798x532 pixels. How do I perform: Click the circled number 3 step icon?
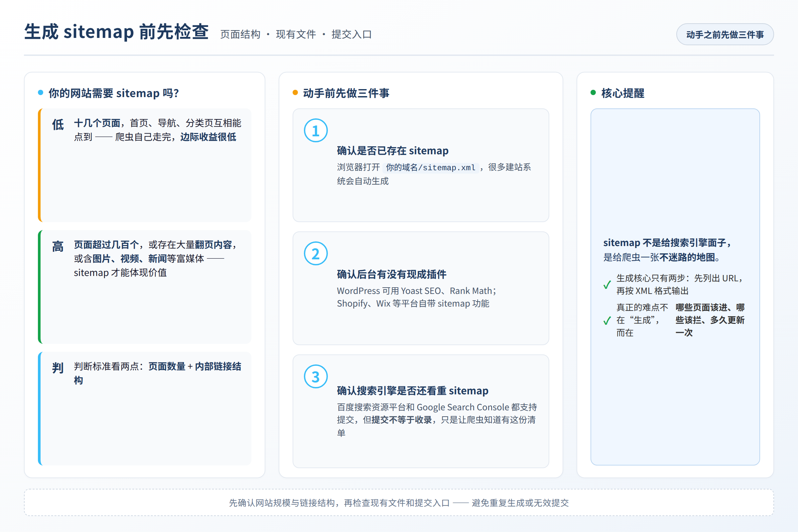pos(316,377)
